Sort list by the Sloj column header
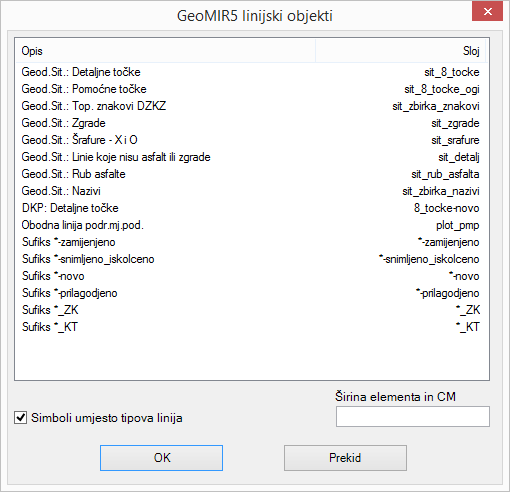The width and height of the screenshot is (510, 492). coord(401,51)
